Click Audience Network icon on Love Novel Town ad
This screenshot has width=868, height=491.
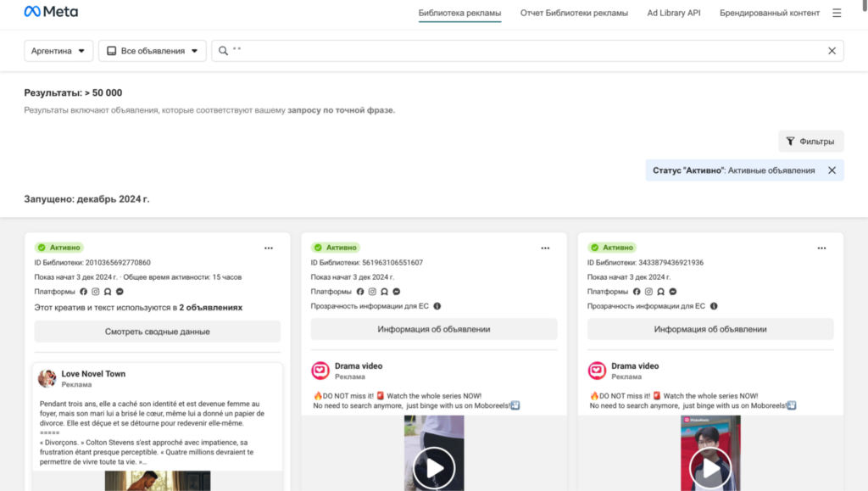pyautogui.click(x=108, y=292)
